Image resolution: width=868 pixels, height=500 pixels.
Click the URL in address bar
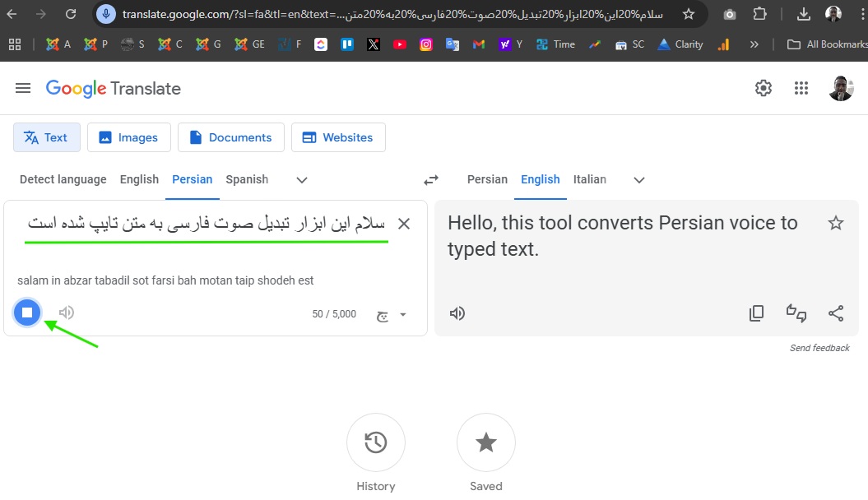[392, 14]
